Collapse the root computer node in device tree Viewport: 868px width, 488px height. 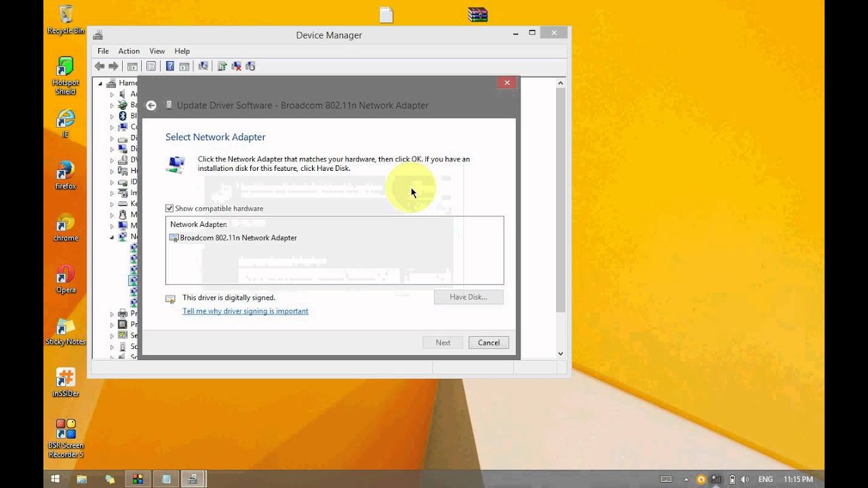point(100,83)
